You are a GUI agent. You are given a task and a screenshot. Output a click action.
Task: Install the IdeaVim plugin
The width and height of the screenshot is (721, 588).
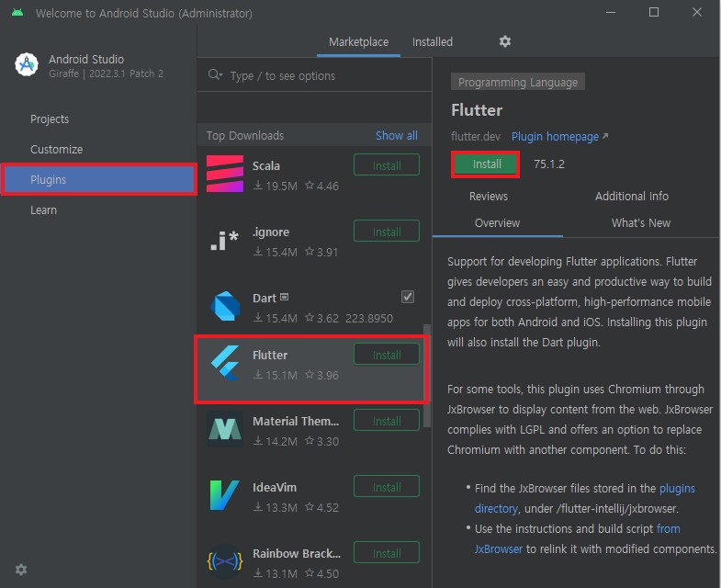coord(387,487)
